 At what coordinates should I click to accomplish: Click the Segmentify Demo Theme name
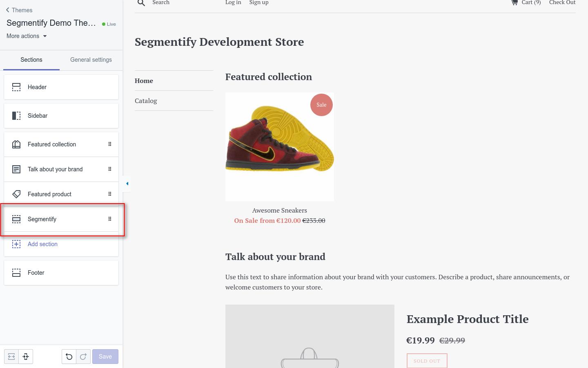[51, 23]
